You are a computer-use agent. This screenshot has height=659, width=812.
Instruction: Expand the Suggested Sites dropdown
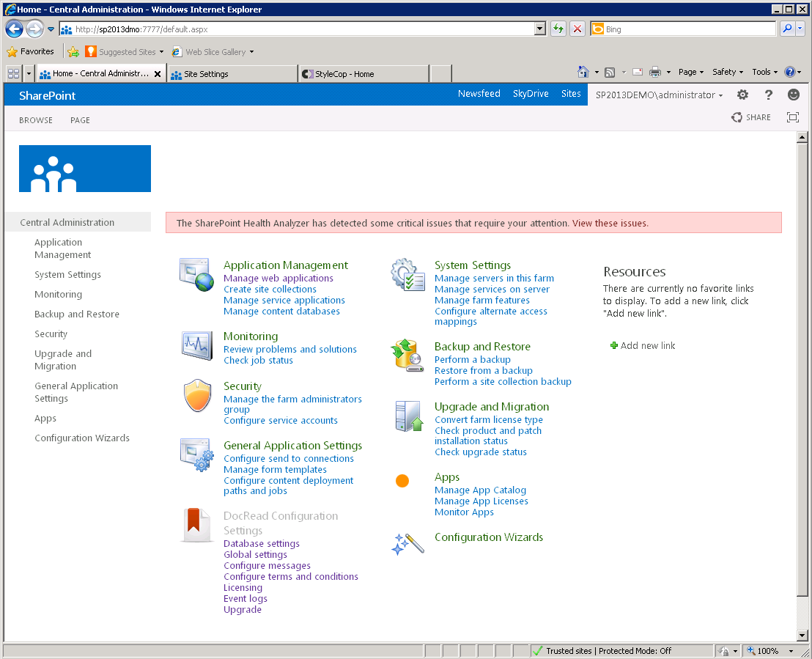[x=161, y=52]
